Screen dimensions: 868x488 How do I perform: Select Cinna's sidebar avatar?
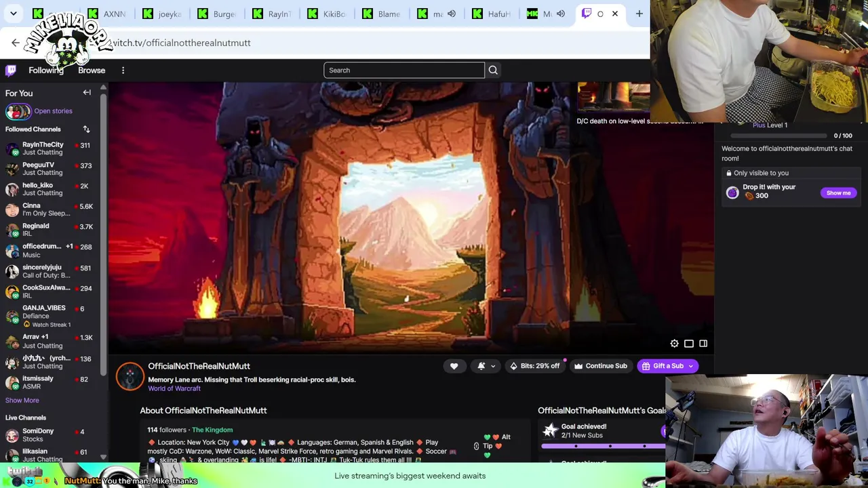(x=12, y=209)
